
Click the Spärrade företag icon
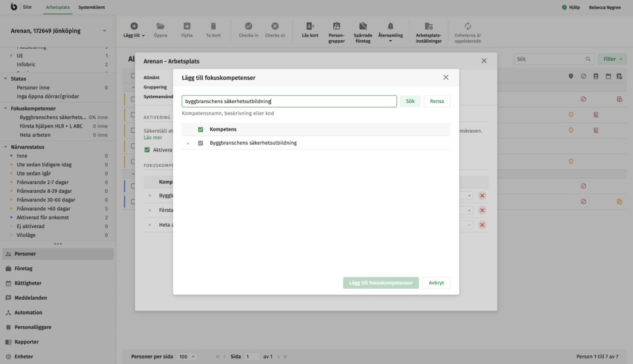click(363, 27)
